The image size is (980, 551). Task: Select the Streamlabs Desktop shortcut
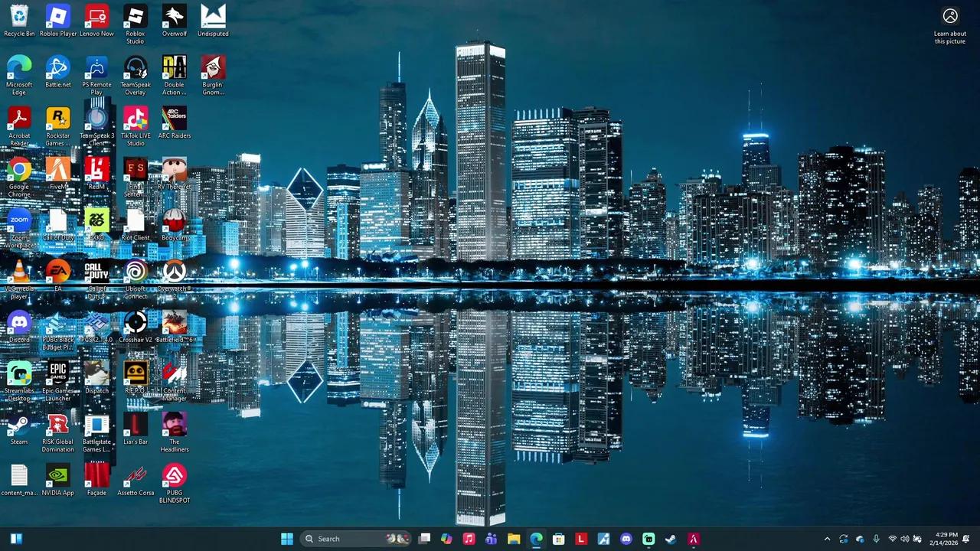[19, 383]
